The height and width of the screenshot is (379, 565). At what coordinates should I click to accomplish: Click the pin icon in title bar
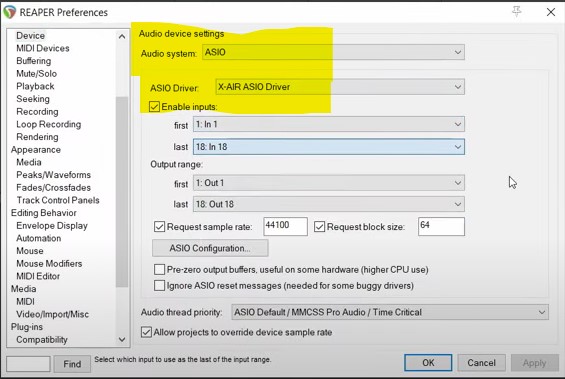516,12
